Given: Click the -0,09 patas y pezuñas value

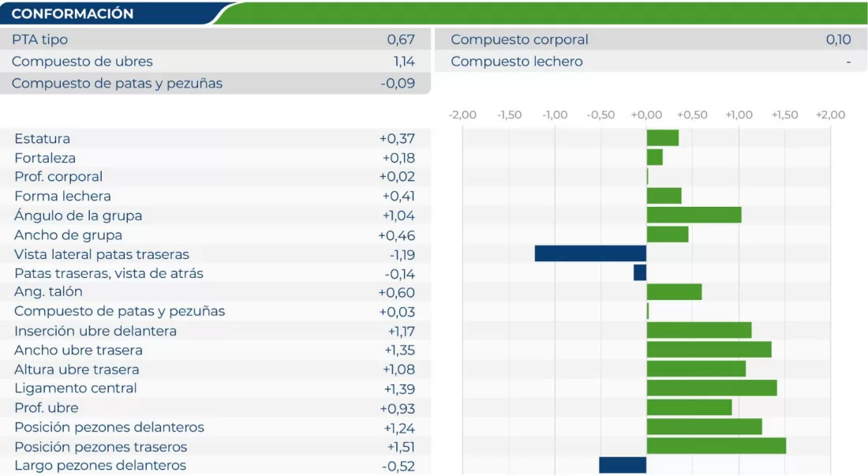Looking at the screenshot, I should [397, 84].
